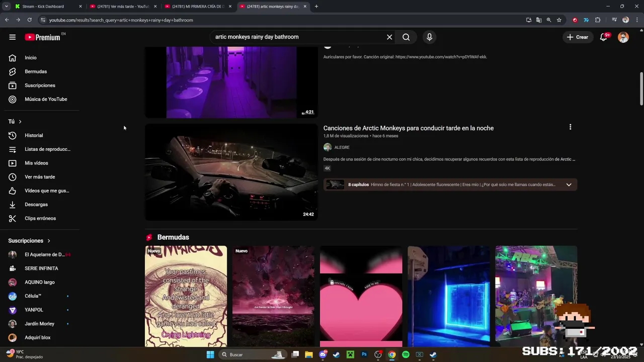Open El Aquelarre de D... subscription channel

tap(39, 254)
